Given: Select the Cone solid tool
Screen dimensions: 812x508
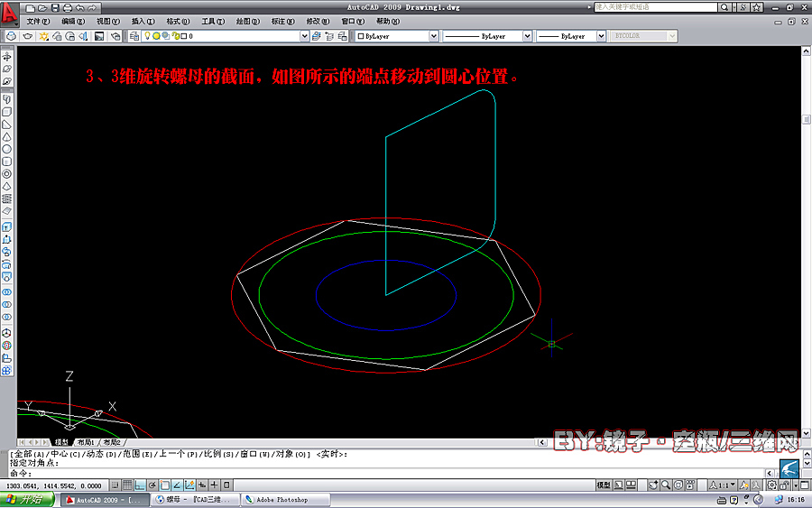Looking at the screenshot, I should [6, 137].
